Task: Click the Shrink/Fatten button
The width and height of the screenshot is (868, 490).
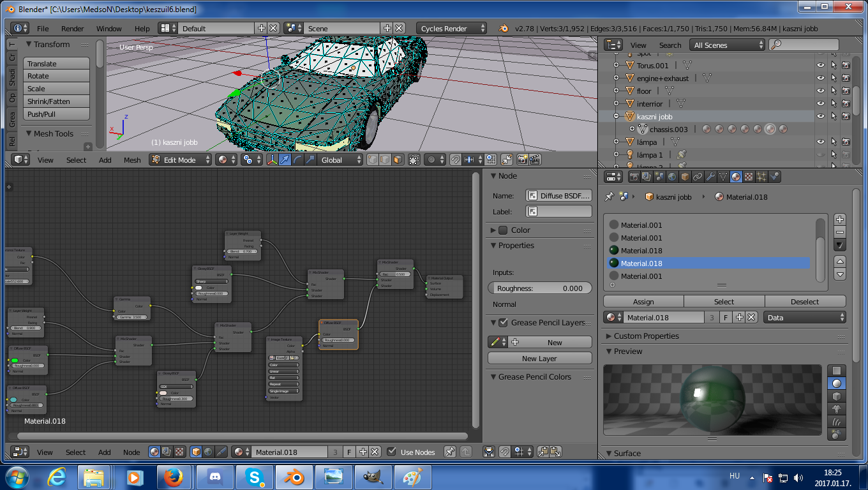Action: (57, 101)
